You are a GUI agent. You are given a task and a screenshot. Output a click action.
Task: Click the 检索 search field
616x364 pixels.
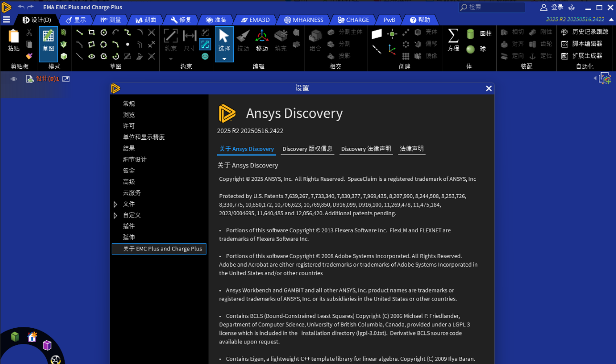click(491, 7)
